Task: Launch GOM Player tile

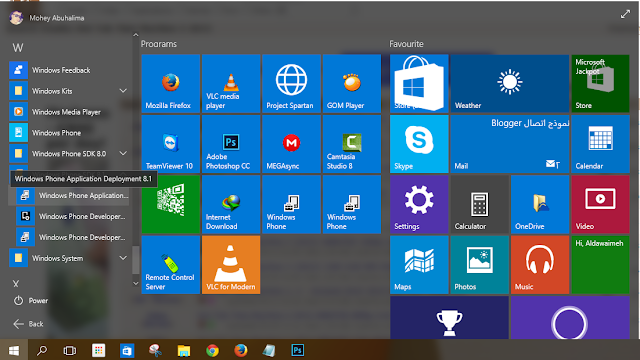Action: click(x=352, y=84)
